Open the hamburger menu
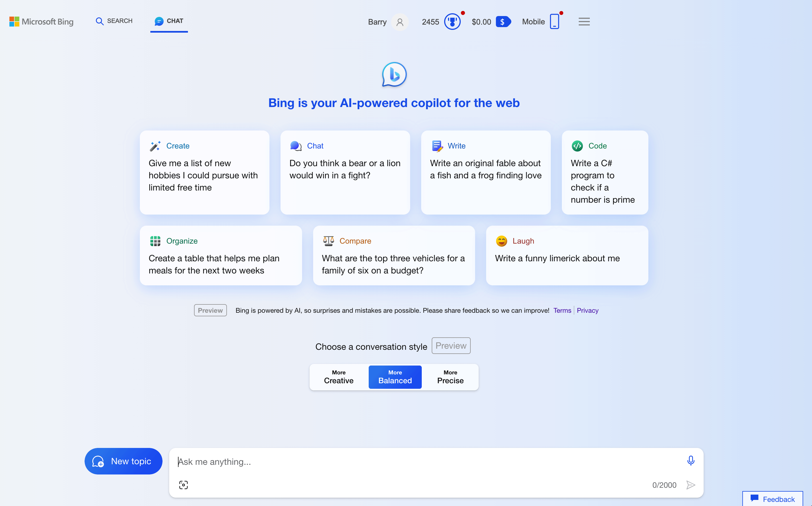The width and height of the screenshot is (812, 506). tap(584, 21)
